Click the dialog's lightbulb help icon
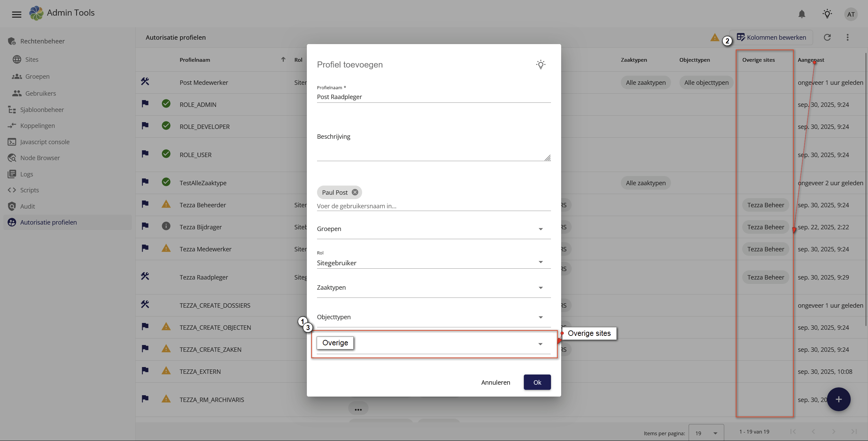The height and width of the screenshot is (441, 868). [541, 64]
